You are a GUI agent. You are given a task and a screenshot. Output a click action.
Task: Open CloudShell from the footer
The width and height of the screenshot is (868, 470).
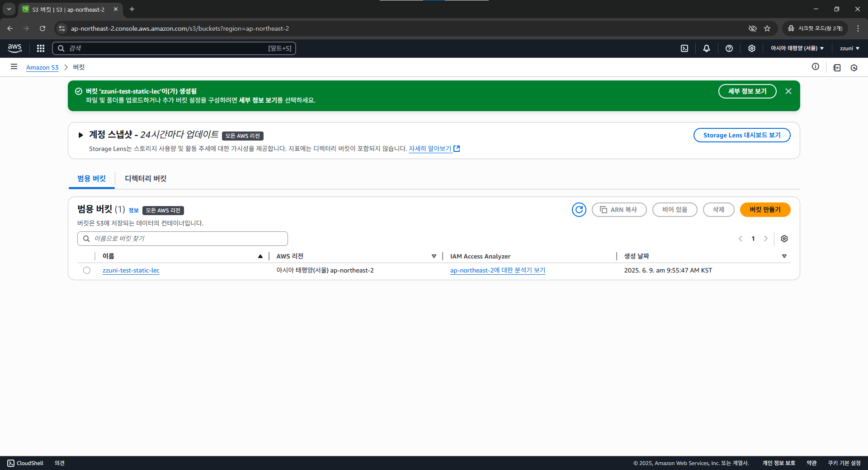25,463
